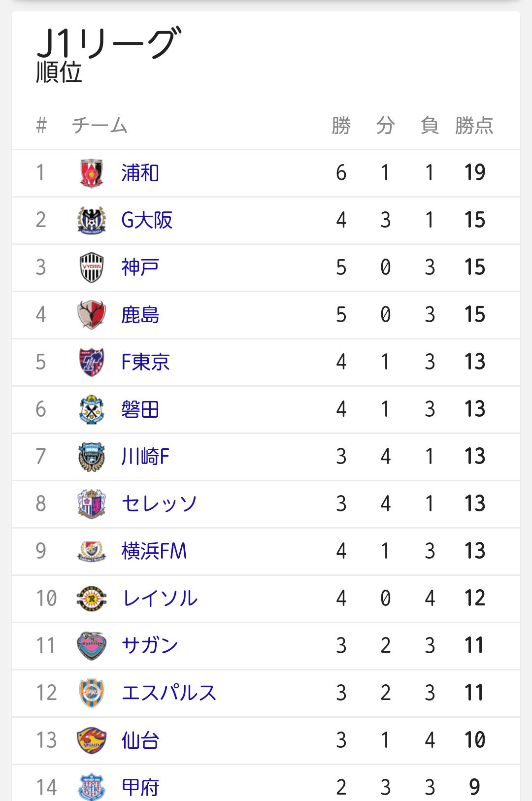Viewport: 532px width, 801px height.
Task: Click the Urawa Reds team crest
Action: click(92, 173)
